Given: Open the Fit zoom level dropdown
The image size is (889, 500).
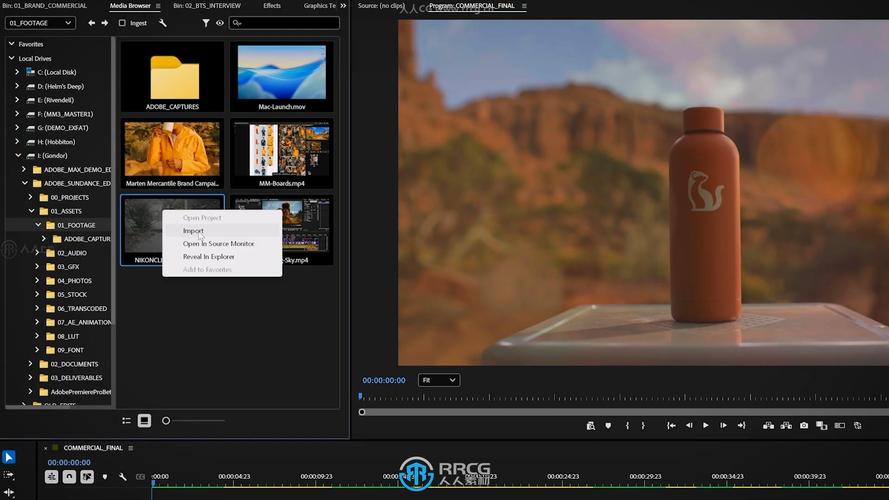Looking at the screenshot, I should (439, 380).
